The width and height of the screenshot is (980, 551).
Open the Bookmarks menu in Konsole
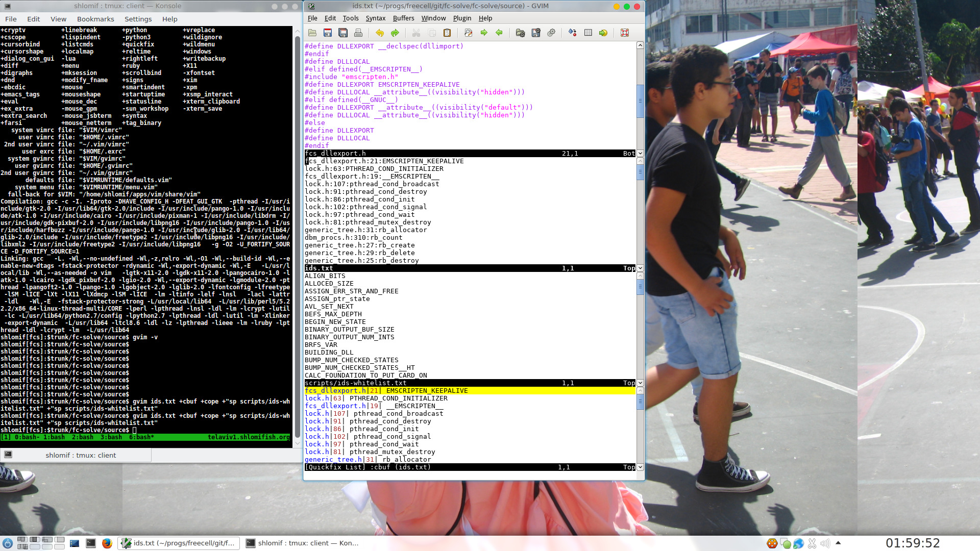[95, 19]
